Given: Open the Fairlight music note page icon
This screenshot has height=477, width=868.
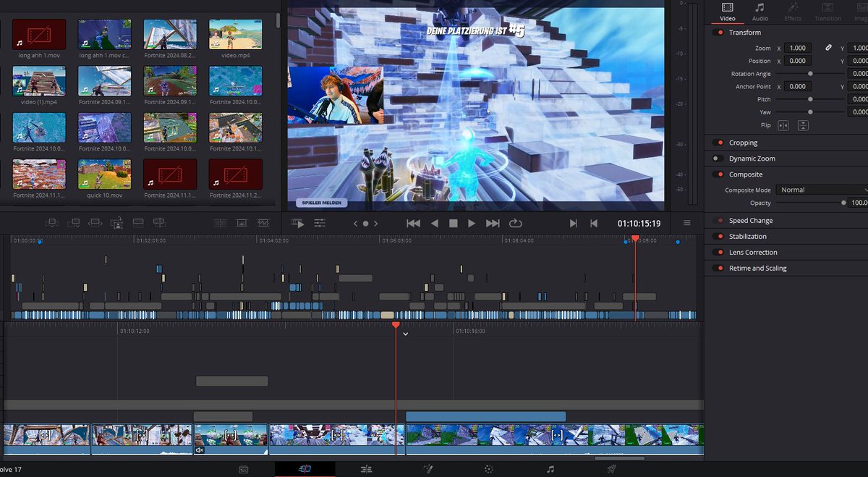Looking at the screenshot, I should 550,469.
